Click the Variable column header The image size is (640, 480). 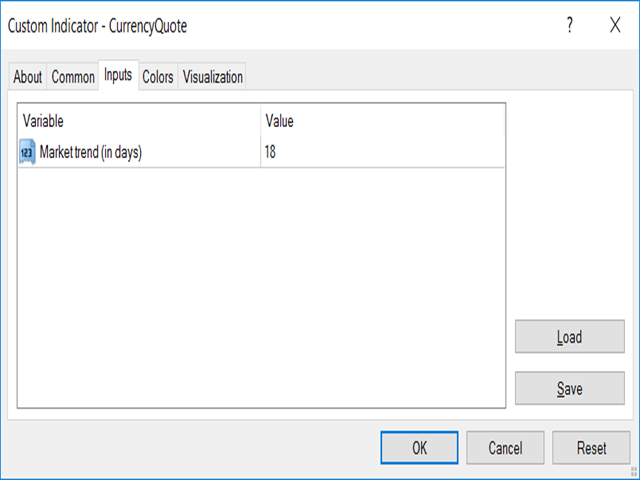(x=139, y=121)
